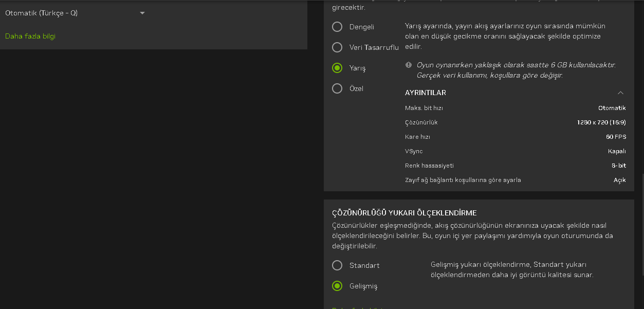Image resolution: width=644 pixels, height=309 pixels.
Task: Choose the Veri Tasarruflu radio button
Action: click(337, 47)
